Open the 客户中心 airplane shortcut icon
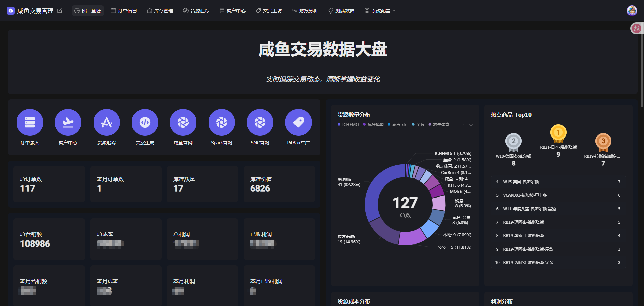The height and width of the screenshot is (306, 644). (x=68, y=122)
